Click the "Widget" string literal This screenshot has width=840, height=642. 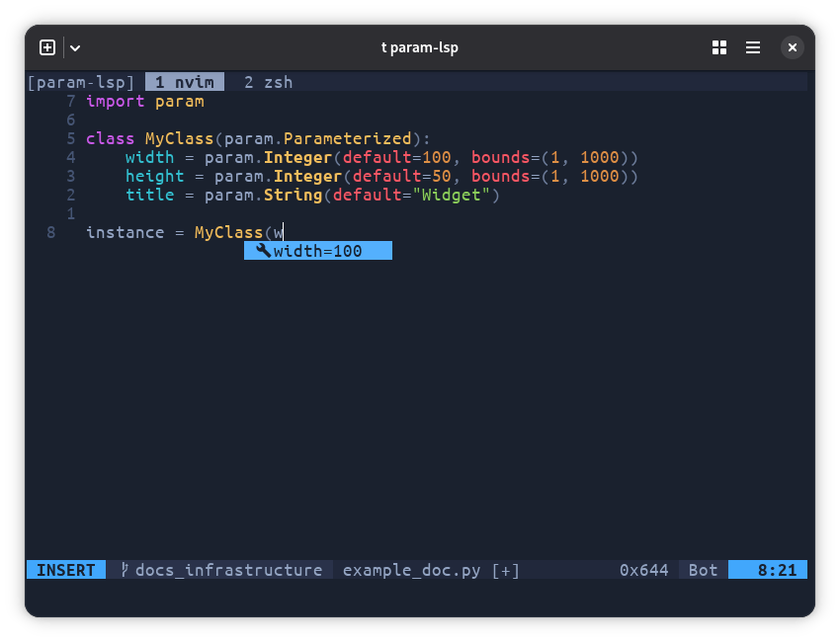click(451, 196)
